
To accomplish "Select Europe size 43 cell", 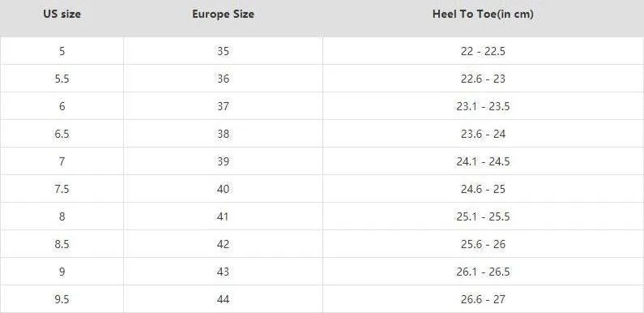I will [x=223, y=272].
